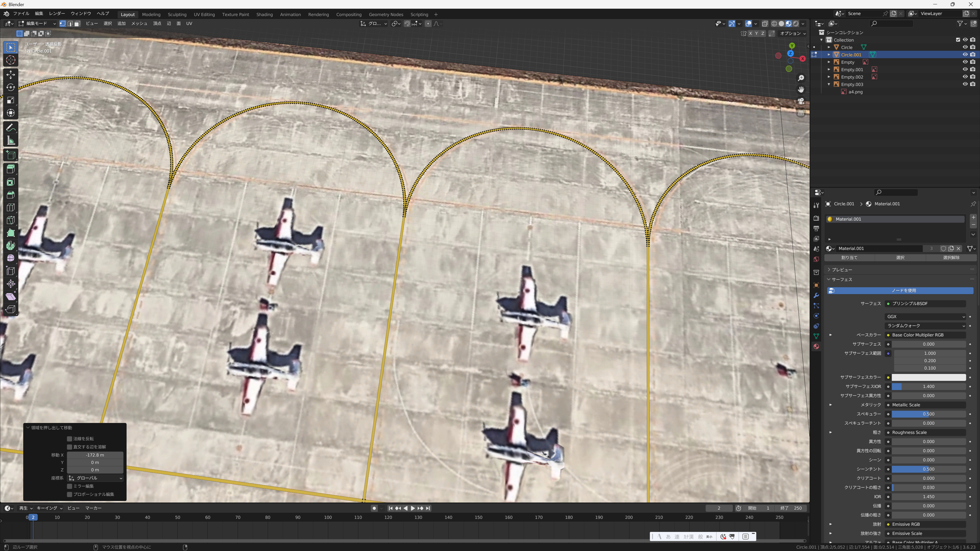Expand the プレビュー panel
The image size is (980, 551).
pyautogui.click(x=841, y=270)
